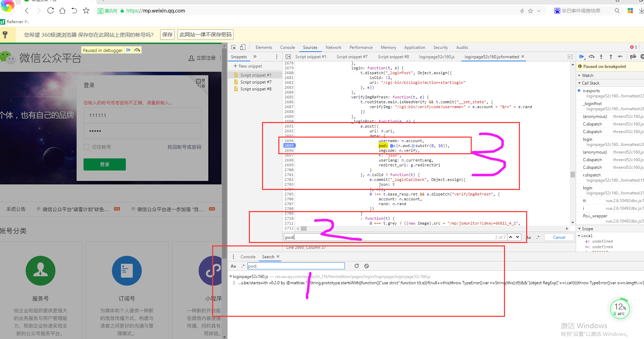Click the green 登录 button
The width and height of the screenshot is (644, 339).
coord(105,164)
